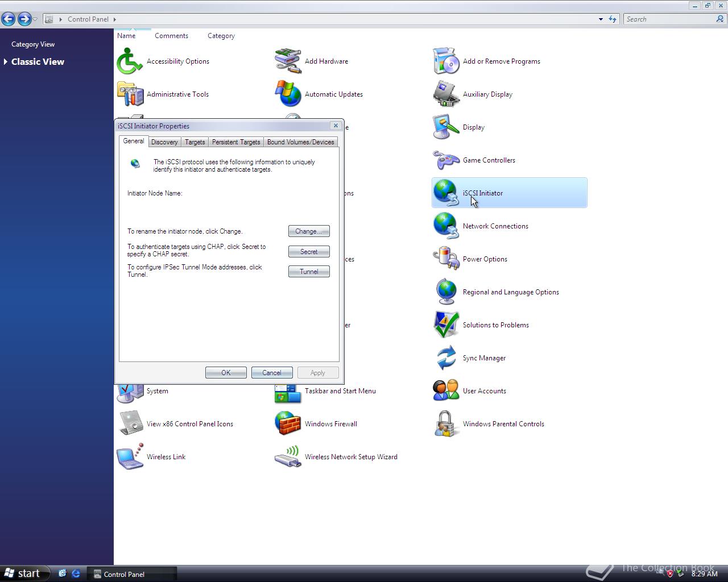Open the Start menu

click(x=24, y=573)
